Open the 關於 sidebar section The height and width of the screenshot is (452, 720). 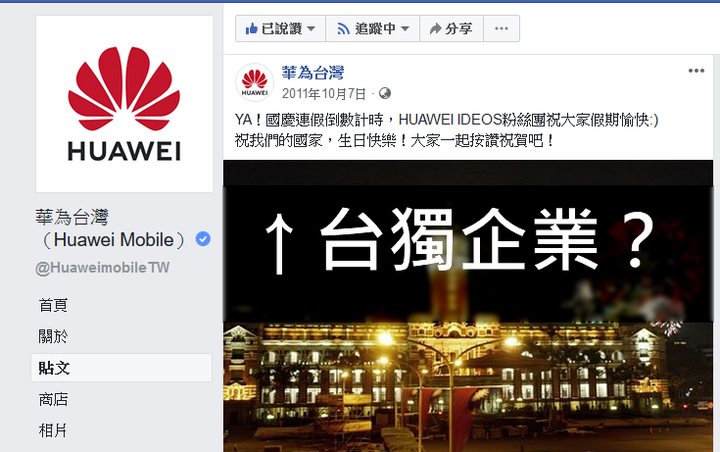point(54,336)
